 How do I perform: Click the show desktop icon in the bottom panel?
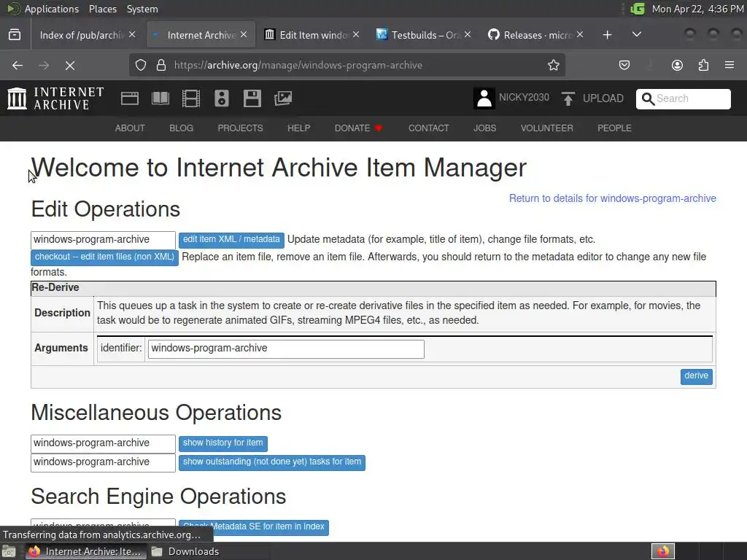9,551
